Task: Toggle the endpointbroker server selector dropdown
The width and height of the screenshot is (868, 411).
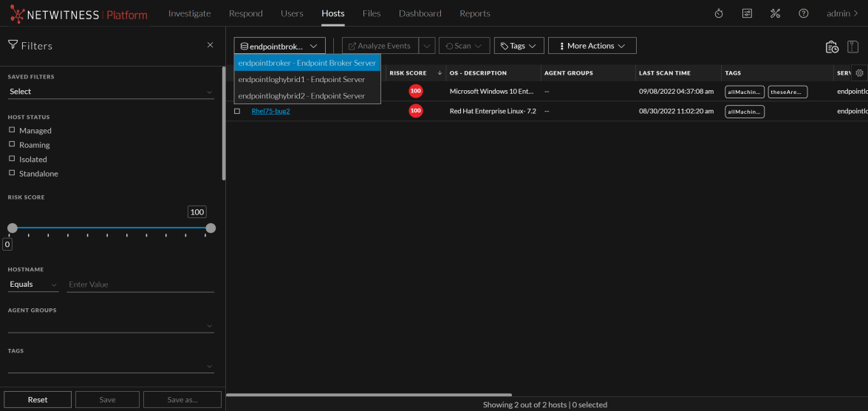Action: tap(279, 46)
